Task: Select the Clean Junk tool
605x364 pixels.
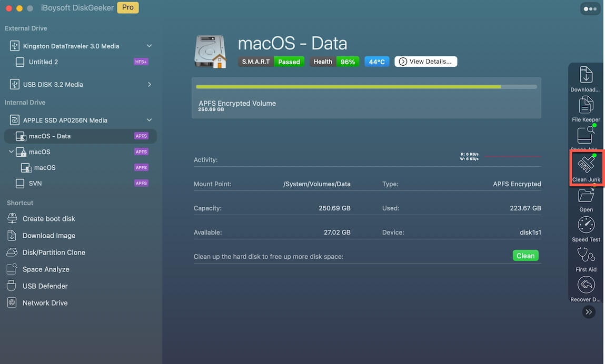Action: click(586, 166)
